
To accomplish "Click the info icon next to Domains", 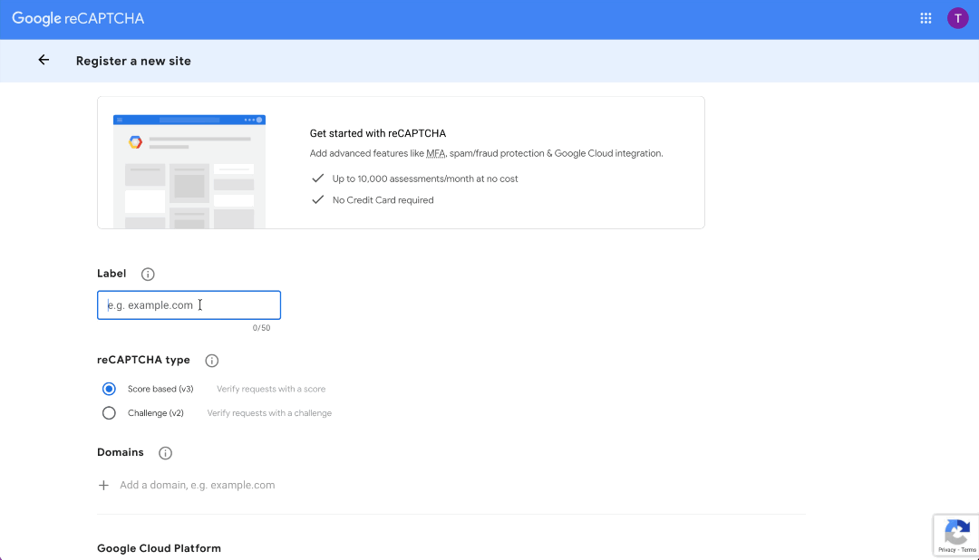I will point(165,453).
